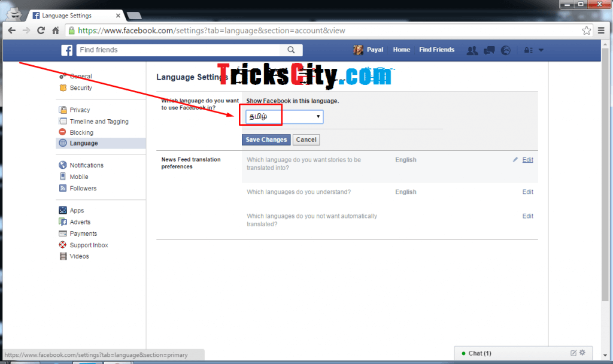Edit stories translation language

(528, 159)
